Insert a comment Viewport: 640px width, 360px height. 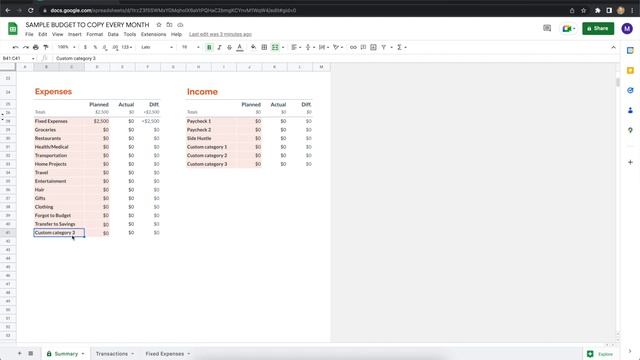[x=363, y=47]
